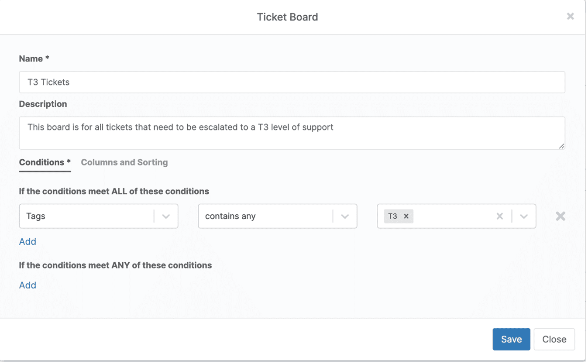Add a condition under ANY conditions
Viewport: 588px width, 364px height.
[28, 285]
